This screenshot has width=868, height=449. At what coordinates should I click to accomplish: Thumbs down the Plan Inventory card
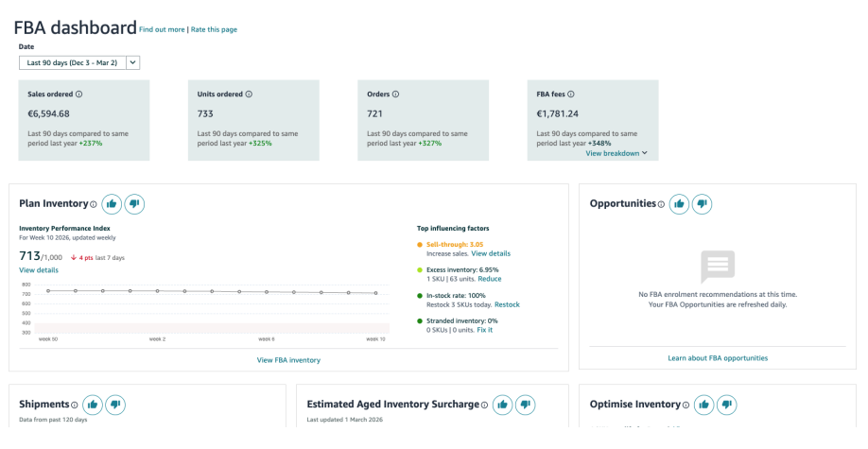134,204
